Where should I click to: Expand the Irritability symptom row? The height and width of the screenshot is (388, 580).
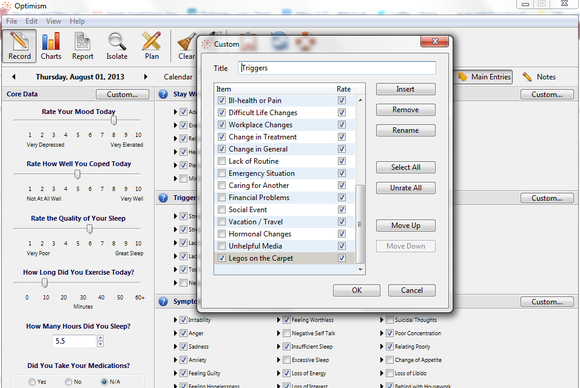coord(175,320)
